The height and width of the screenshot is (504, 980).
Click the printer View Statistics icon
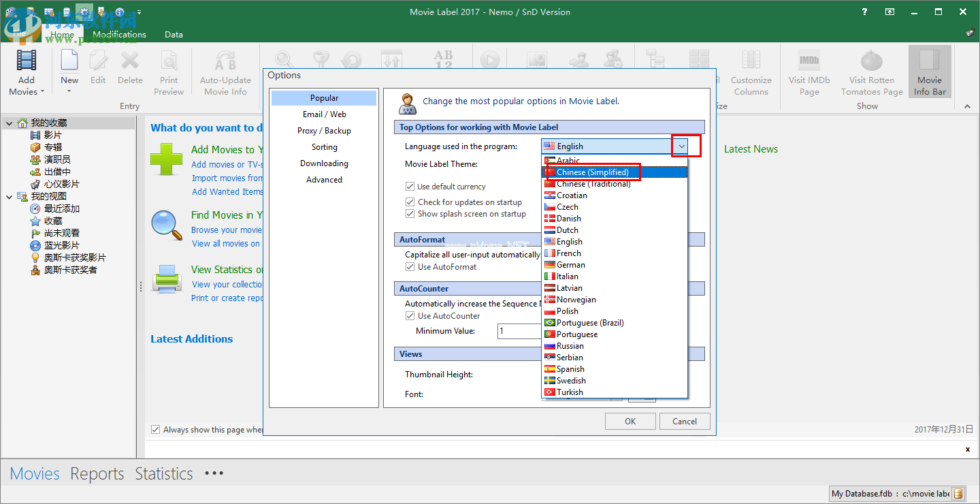click(167, 279)
